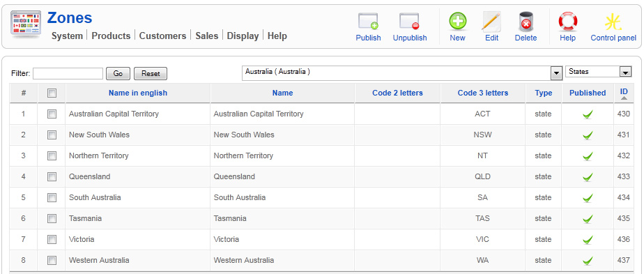Go to the Control panel icon
Image resolution: width=644 pixels, height=274 pixels.
click(613, 22)
